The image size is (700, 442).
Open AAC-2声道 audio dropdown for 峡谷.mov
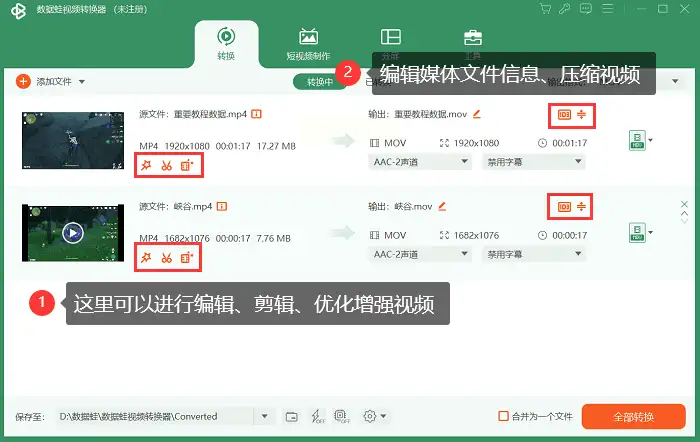(420, 254)
